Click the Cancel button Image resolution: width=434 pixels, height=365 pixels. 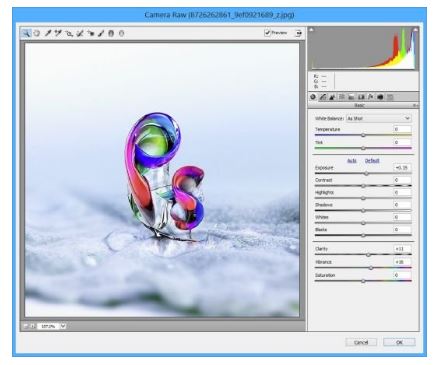[x=361, y=342]
